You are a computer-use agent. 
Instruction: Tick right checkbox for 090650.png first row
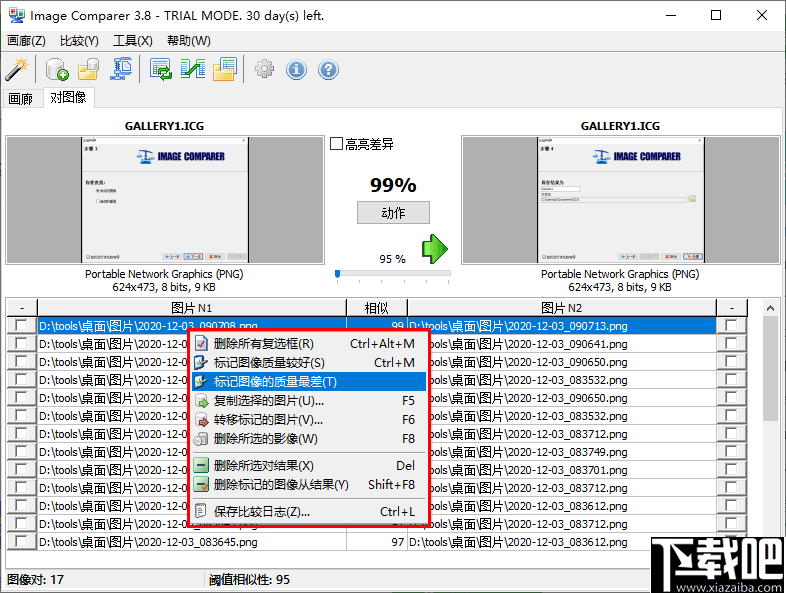[731, 362]
